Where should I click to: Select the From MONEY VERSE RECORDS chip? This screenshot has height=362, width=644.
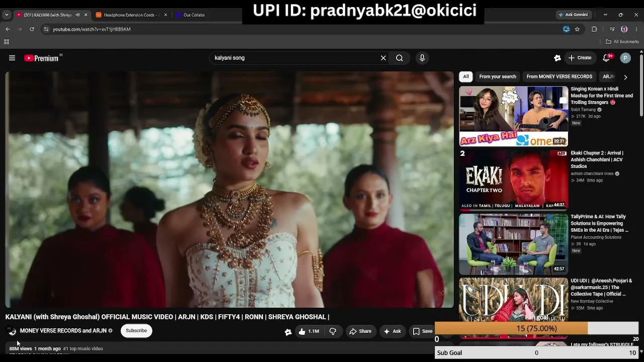(x=559, y=77)
